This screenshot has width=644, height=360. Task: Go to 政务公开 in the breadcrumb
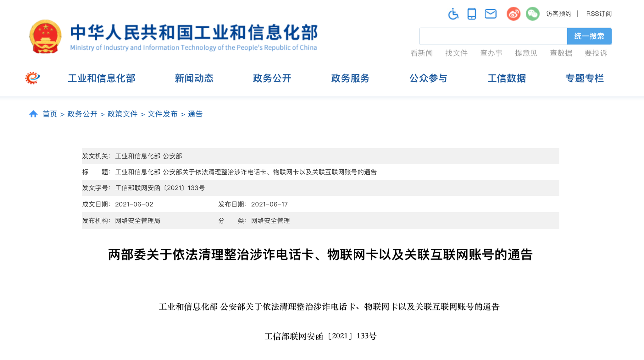82,114
